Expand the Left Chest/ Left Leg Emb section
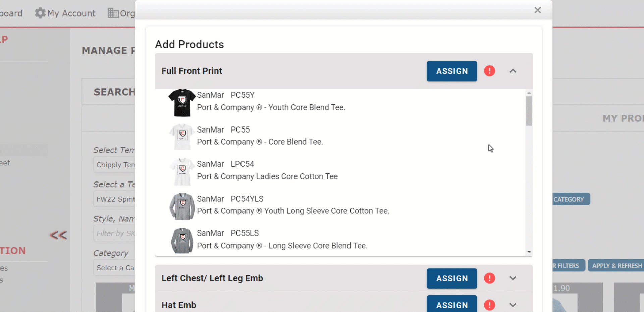This screenshot has width=644, height=312. point(513,278)
